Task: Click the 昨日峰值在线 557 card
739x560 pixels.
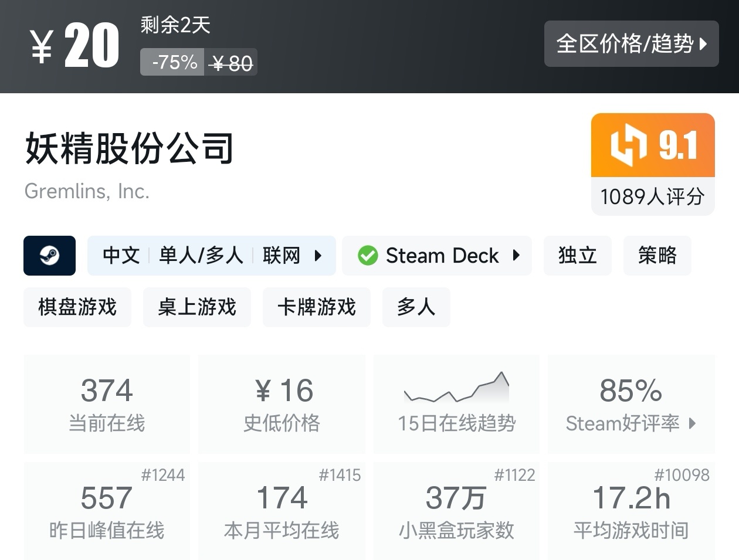Action: pos(107,511)
